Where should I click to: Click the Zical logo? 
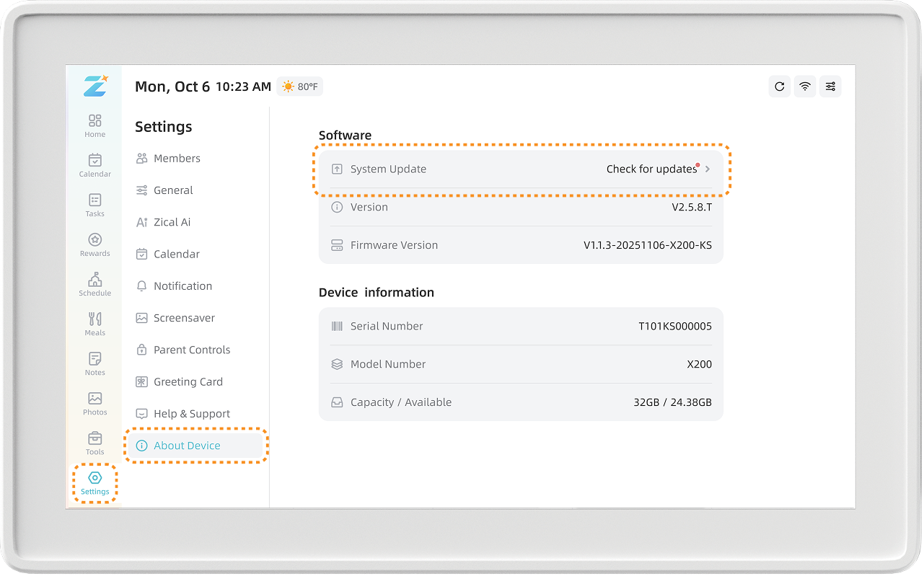pos(94,86)
